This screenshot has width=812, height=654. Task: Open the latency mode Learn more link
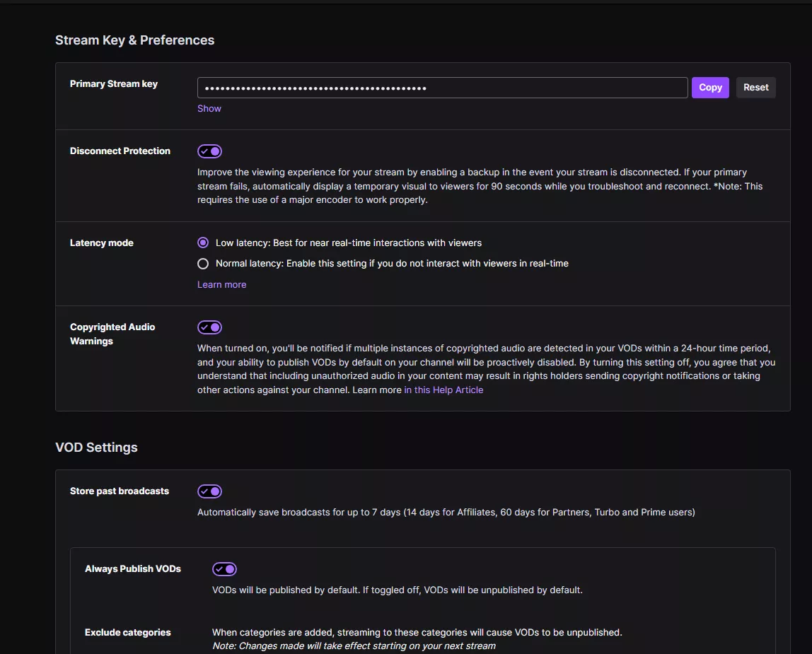221,284
